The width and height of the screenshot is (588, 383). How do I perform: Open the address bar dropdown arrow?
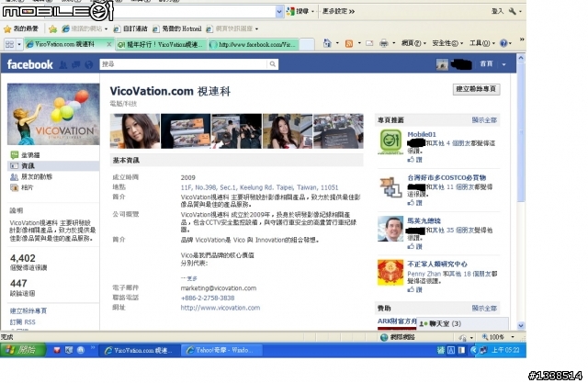[x=279, y=12]
